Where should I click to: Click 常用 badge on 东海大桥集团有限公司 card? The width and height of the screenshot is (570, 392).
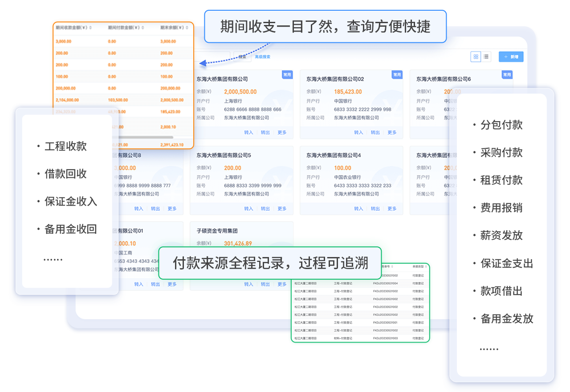click(287, 75)
